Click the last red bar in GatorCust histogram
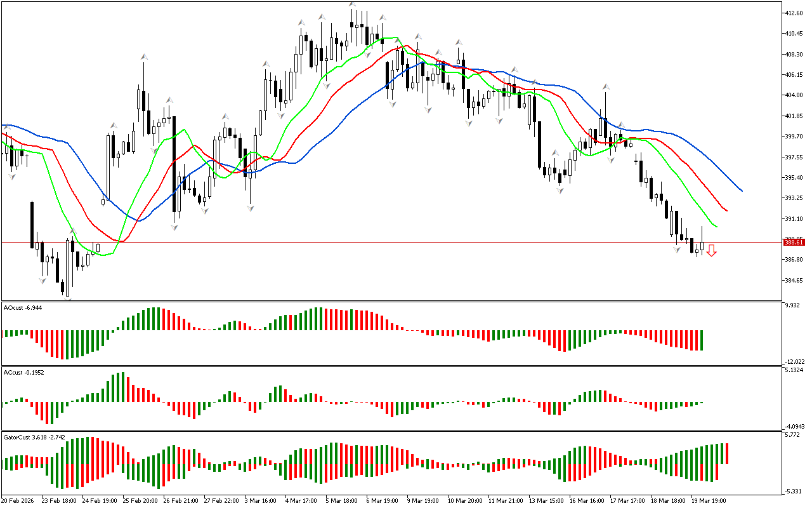Image resolution: width=812 pixels, height=508 pixels. (x=727, y=453)
